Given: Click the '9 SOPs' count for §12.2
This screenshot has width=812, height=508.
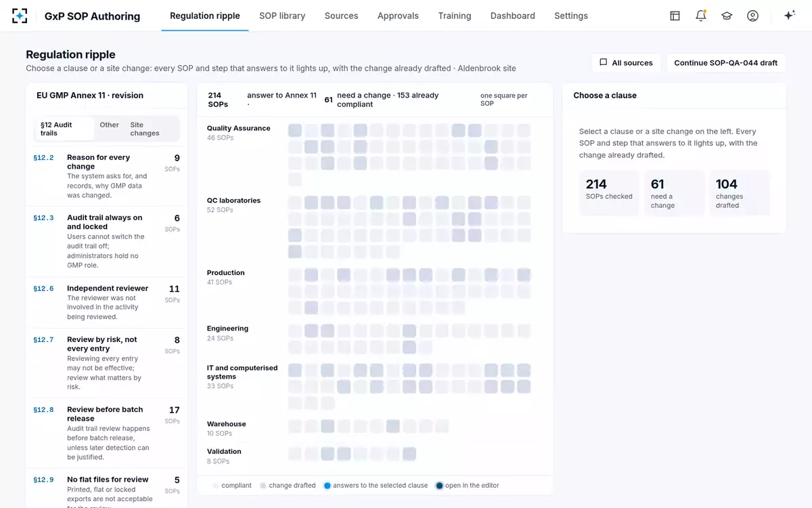Looking at the screenshot, I should 173,162.
